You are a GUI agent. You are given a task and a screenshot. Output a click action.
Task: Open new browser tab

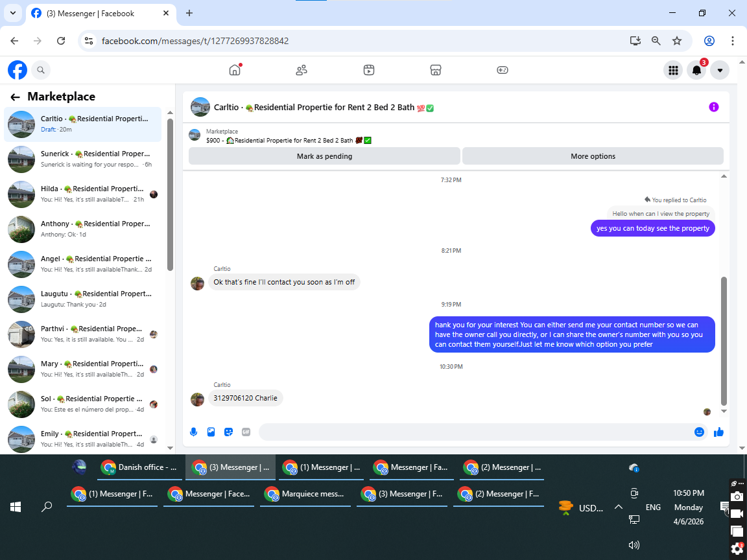point(189,14)
